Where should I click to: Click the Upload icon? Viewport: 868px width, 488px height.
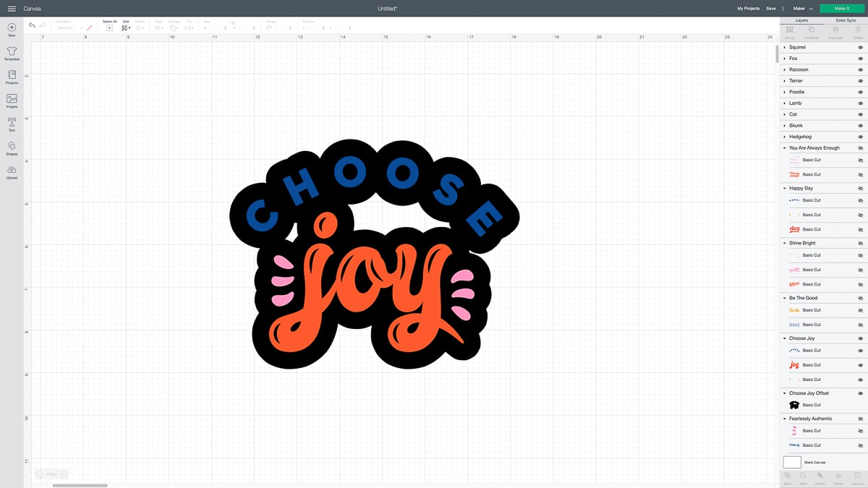tap(12, 171)
